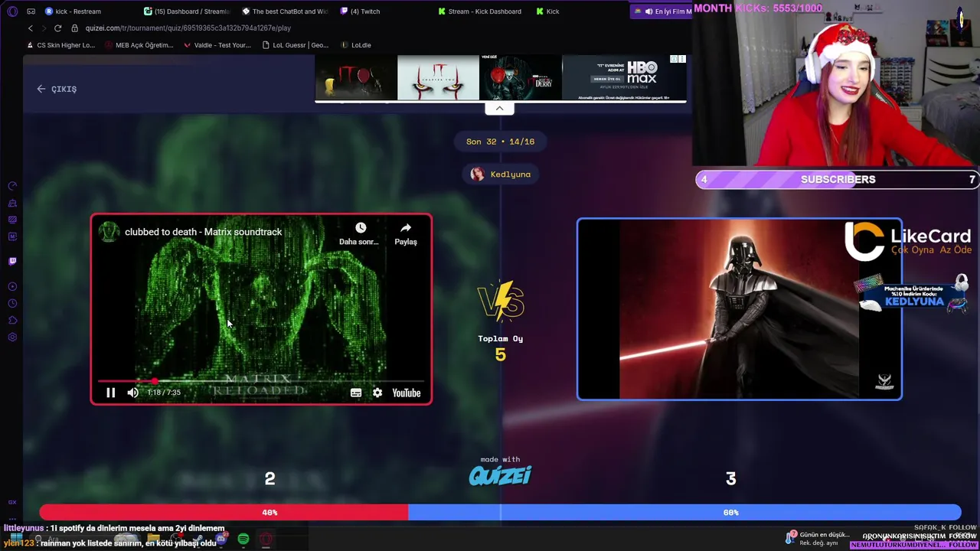Screen dimensions: 980x551
Task: Go back with the browser back arrow
Action: 31,28
